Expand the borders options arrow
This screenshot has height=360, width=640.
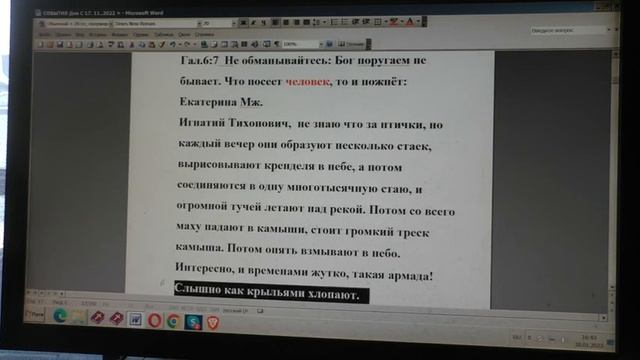click(386, 22)
